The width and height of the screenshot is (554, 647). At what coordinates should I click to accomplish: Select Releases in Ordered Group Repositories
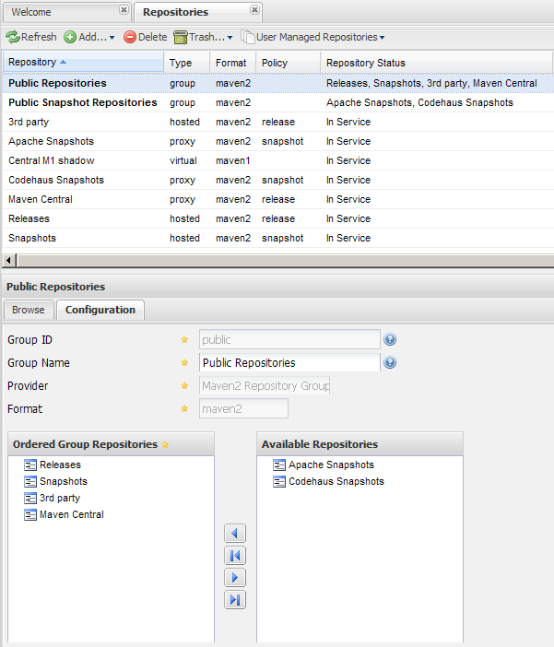60,465
